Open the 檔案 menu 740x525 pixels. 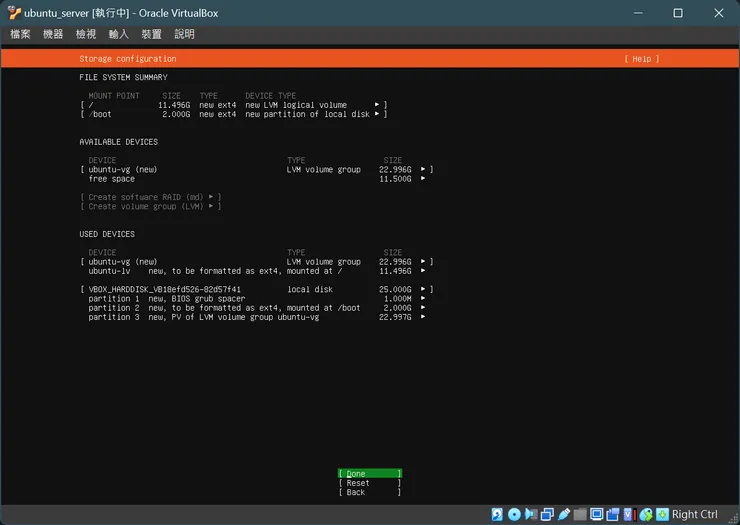point(20,34)
